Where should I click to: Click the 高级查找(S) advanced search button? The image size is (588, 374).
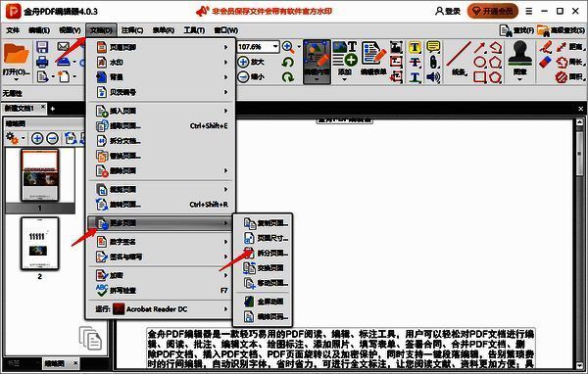click(x=561, y=30)
